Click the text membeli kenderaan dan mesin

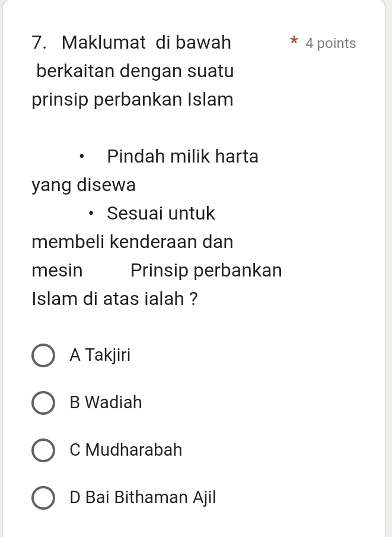coord(132,255)
